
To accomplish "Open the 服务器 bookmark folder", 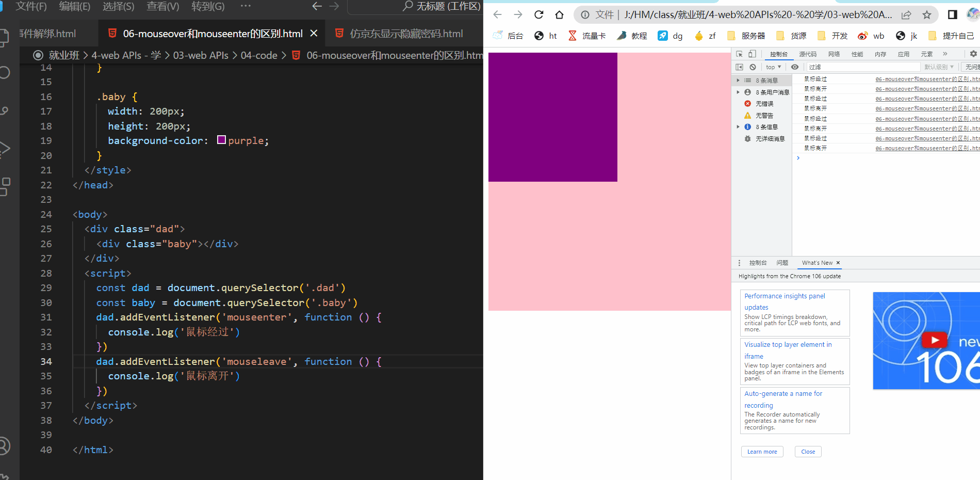I will (x=746, y=36).
